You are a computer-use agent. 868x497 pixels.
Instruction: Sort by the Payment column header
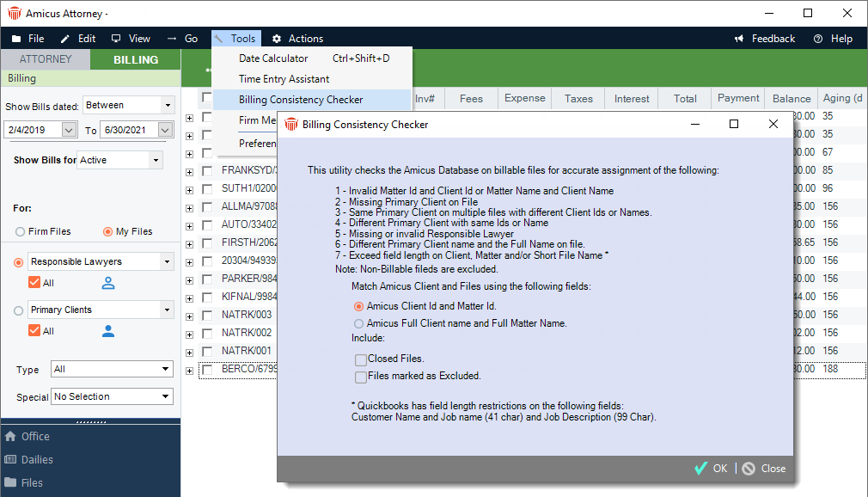[x=738, y=98]
